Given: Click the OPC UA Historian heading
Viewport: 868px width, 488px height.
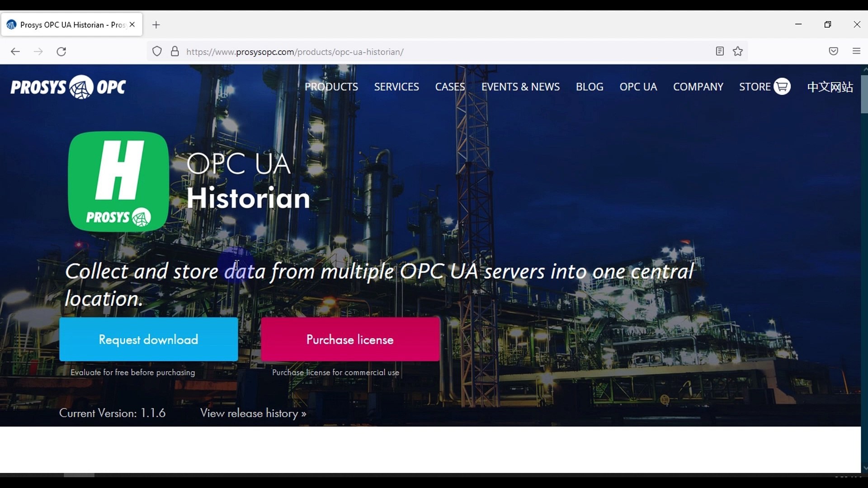Looking at the screenshot, I should (x=248, y=181).
